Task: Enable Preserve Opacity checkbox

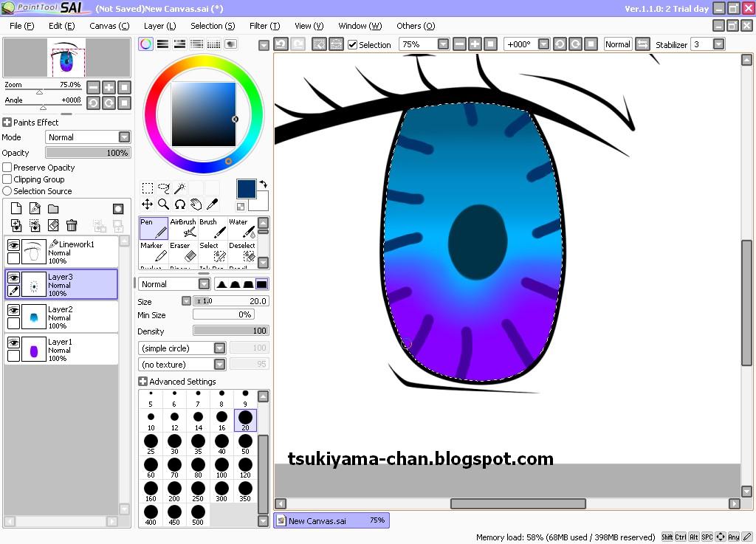Action: [x=7, y=168]
